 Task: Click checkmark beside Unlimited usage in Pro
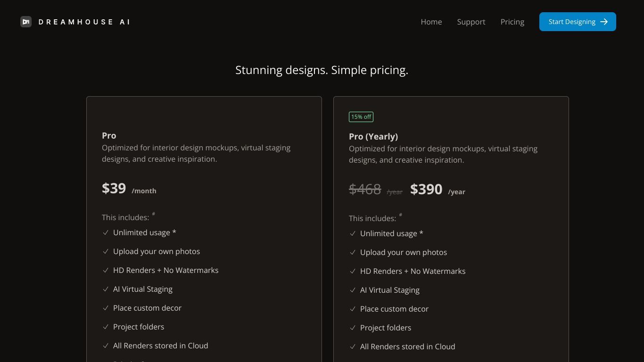[x=106, y=232]
